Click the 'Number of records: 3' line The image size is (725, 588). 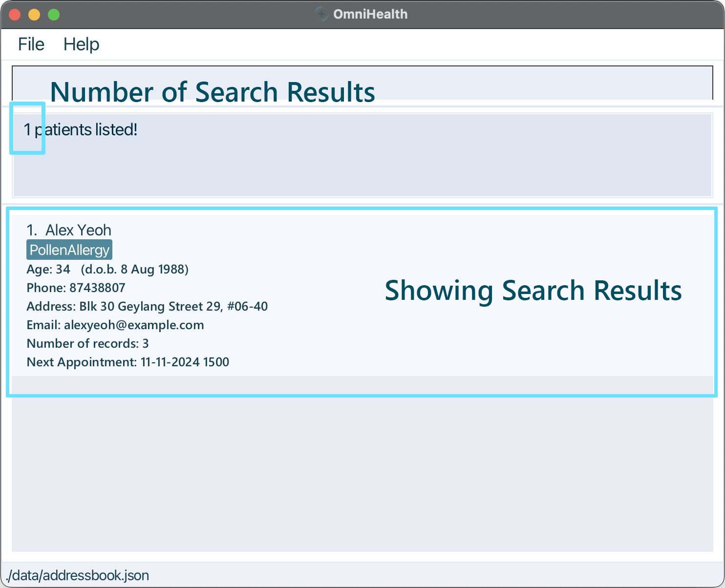87,343
